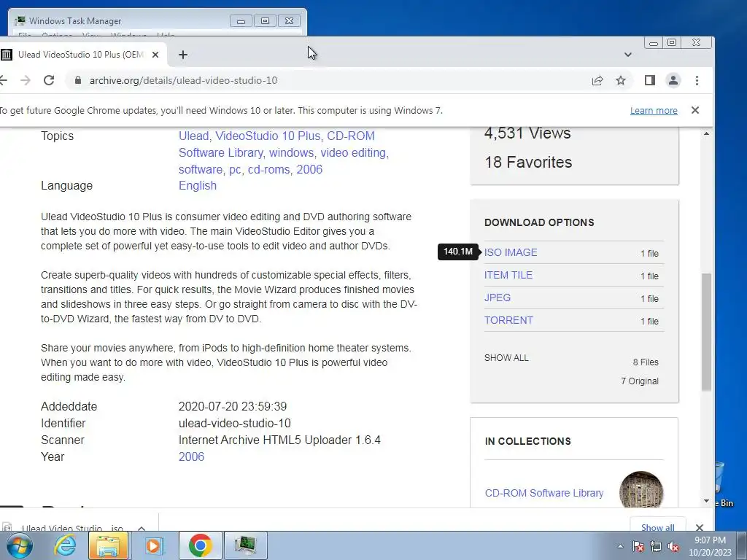
Task: Click the address bar URL
Action: 183,80
